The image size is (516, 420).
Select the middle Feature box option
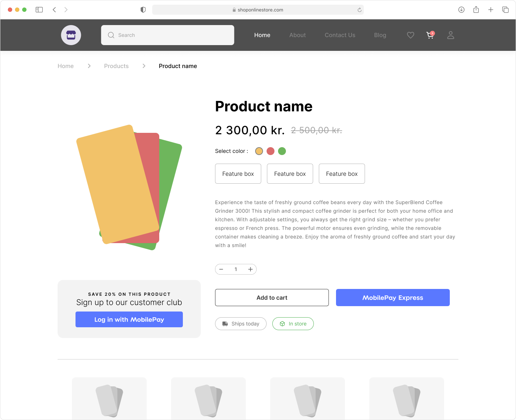click(290, 174)
